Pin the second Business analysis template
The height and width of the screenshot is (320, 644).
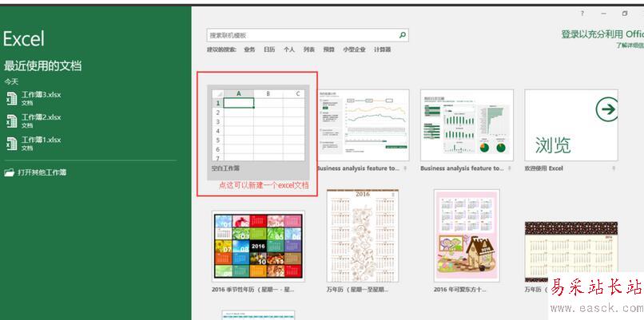click(x=509, y=168)
